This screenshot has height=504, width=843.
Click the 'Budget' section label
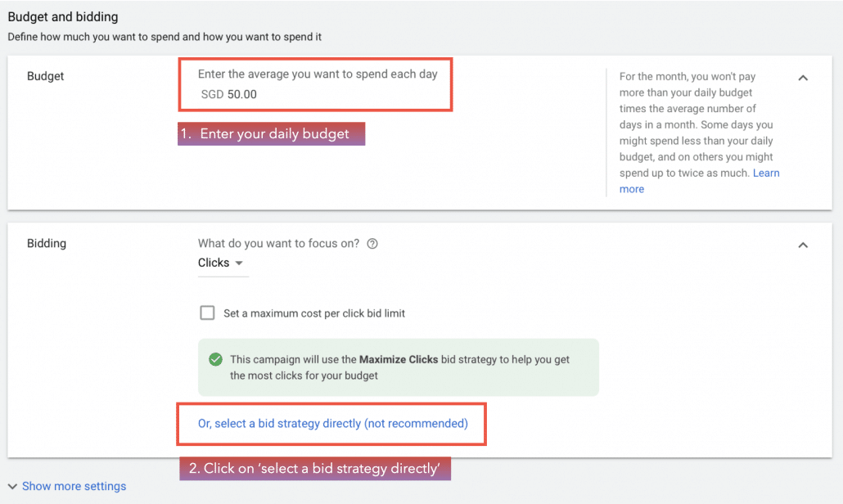tap(46, 76)
